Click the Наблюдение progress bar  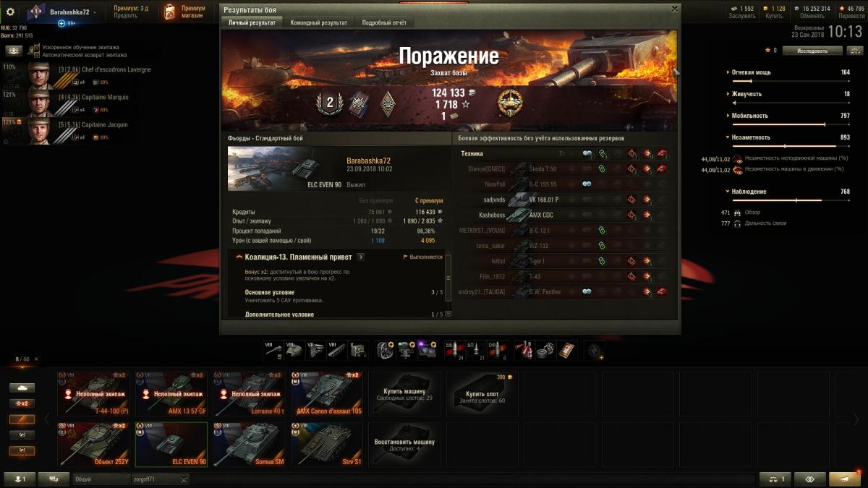(791, 200)
